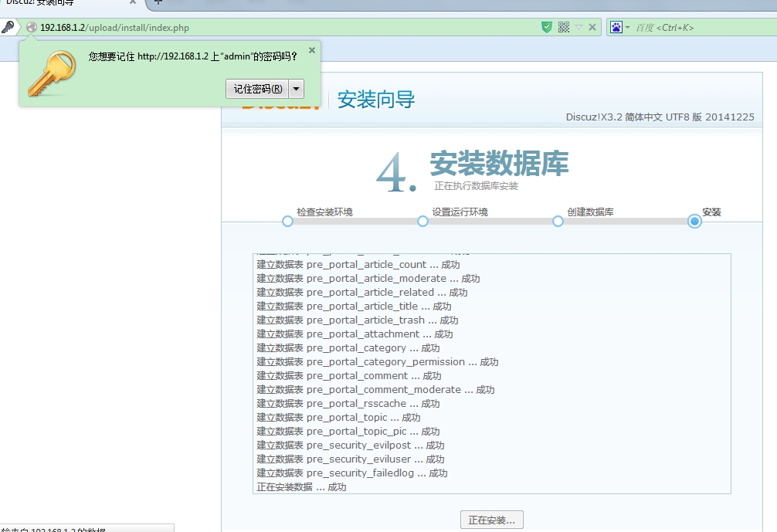Click log line pre_portal_rsscache
The width and height of the screenshot is (777, 532).
(x=348, y=403)
